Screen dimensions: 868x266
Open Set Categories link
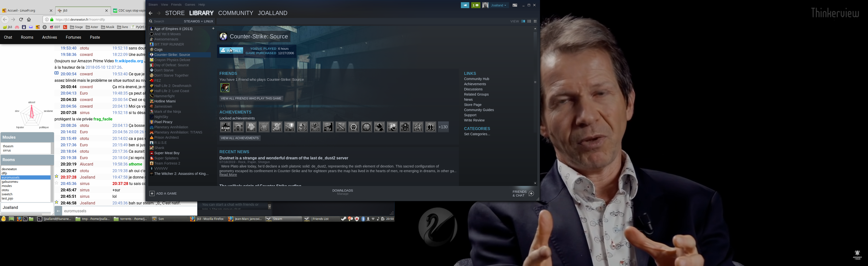pyautogui.click(x=477, y=134)
